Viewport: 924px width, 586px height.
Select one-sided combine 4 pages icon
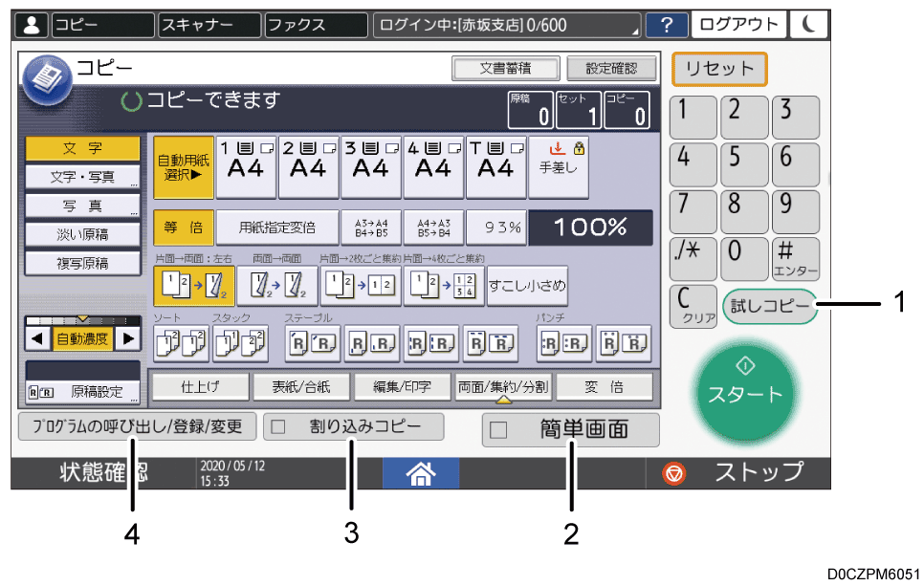445,286
